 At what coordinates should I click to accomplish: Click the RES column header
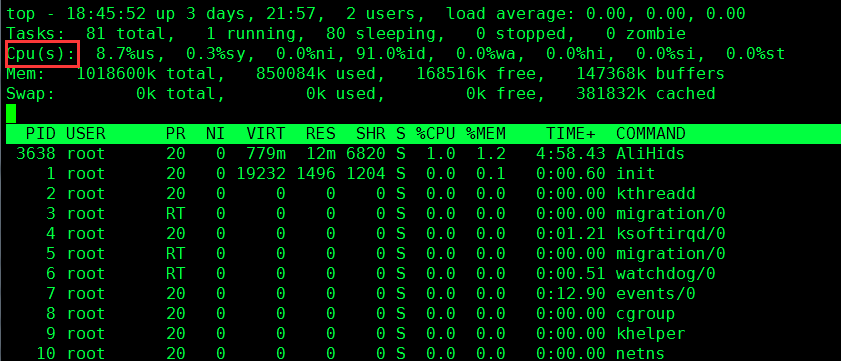tap(321, 134)
